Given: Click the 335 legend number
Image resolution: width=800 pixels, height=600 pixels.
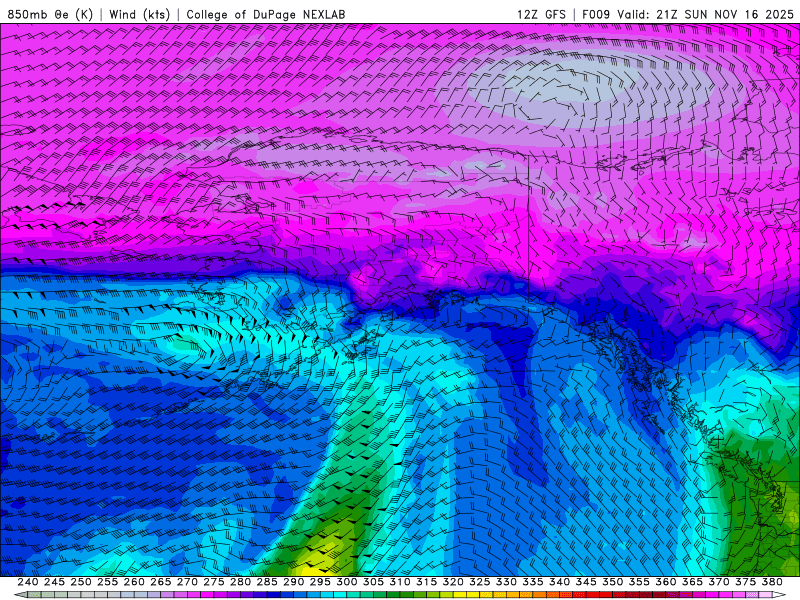Looking at the screenshot, I should pos(533,582).
